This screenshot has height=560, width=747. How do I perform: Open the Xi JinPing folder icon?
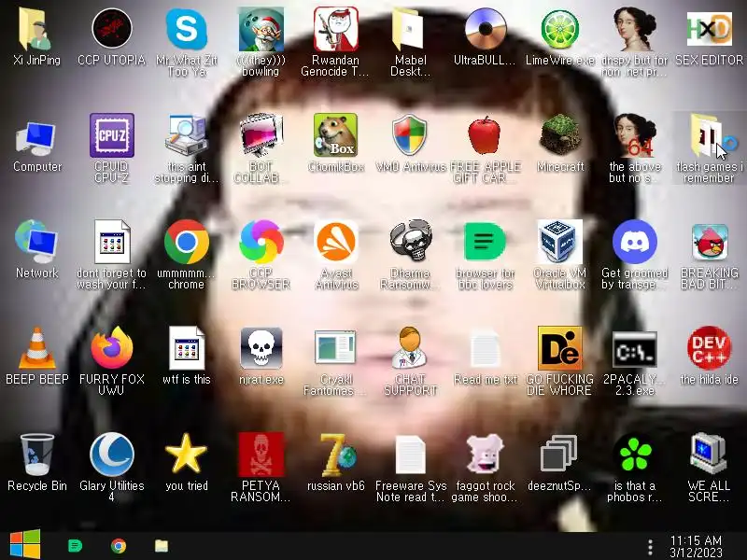36,30
